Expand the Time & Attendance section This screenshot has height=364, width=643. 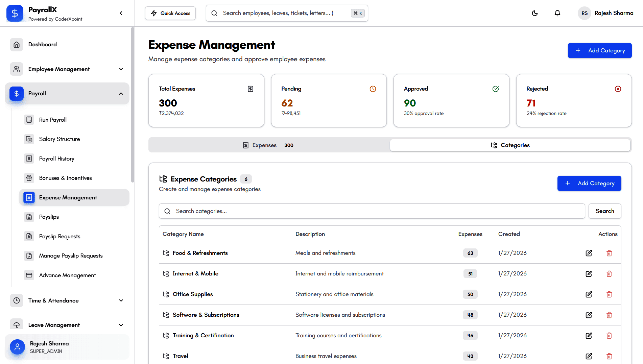(x=121, y=300)
